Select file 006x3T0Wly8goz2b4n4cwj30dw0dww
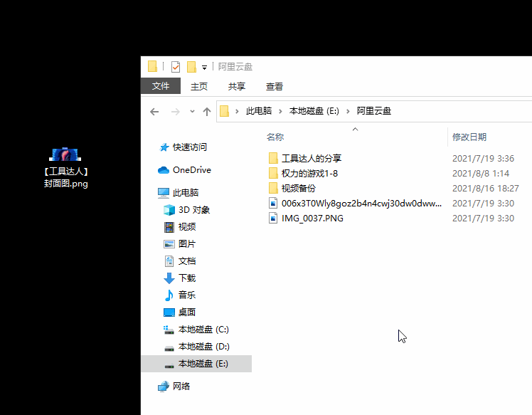Screen dimensions: 532x415 coord(362,203)
